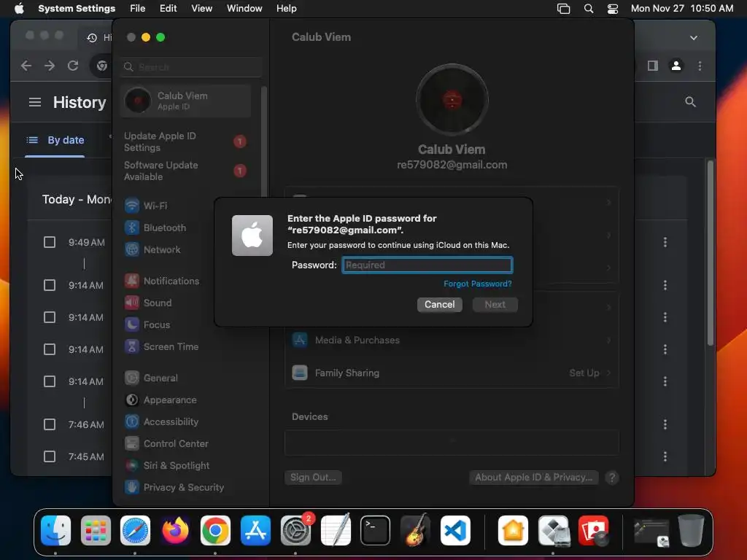Click the Chrome History page scrollbar
The width and height of the screenshot is (747, 560).
tap(711, 253)
